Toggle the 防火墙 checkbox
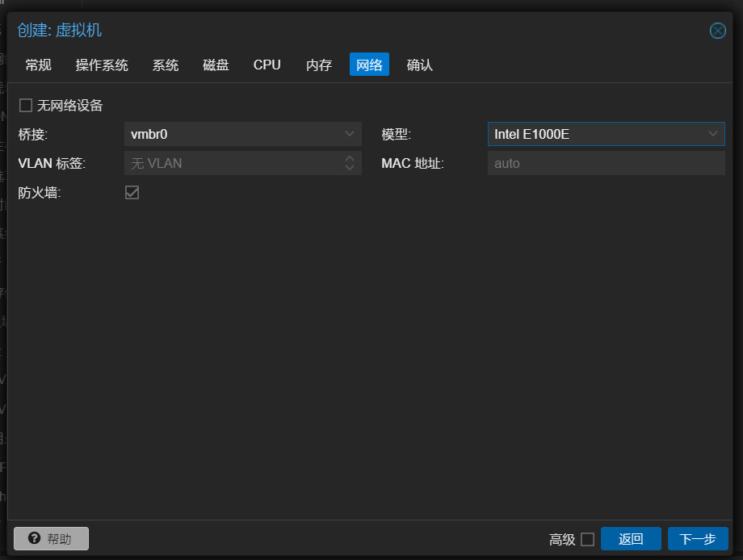Viewport: 743px width, 560px height. [x=132, y=192]
